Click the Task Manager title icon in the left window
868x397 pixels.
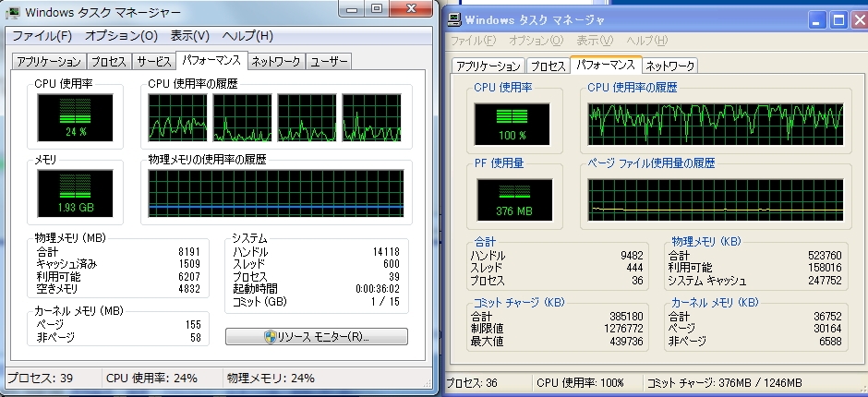(x=13, y=12)
